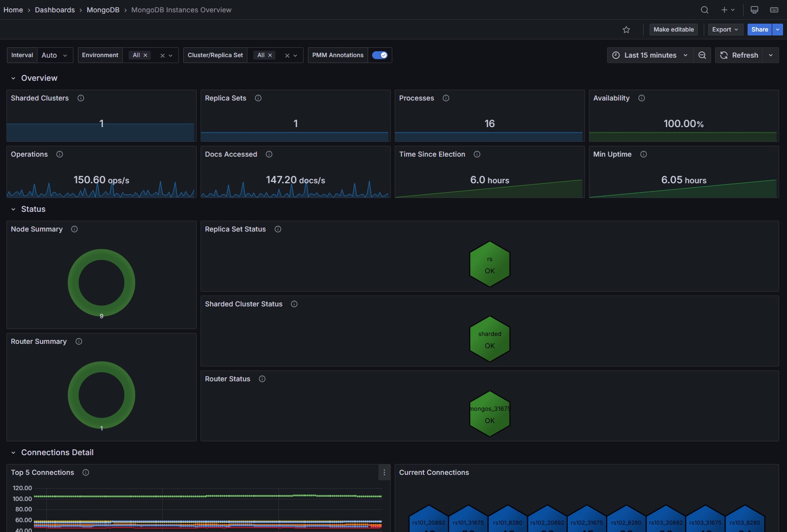Click the 100.00% availability value
The width and height of the screenshot is (787, 532).
(x=684, y=124)
